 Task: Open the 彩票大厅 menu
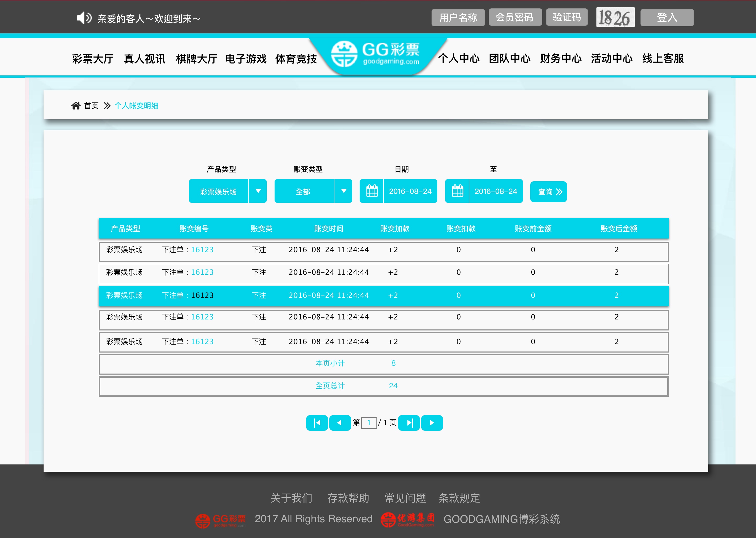click(x=93, y=59)
